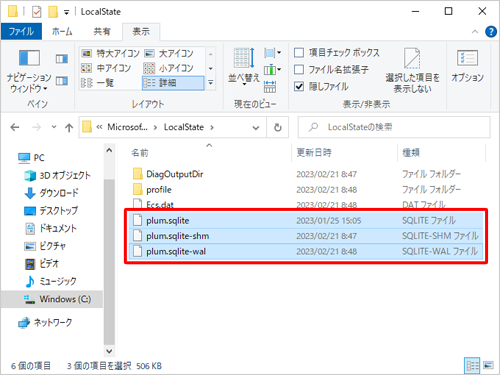
Task: Open the Navigation Pane (ナビゲーションウィンドウ) menu
Action: pyautogui.click(x=29, y=71)
